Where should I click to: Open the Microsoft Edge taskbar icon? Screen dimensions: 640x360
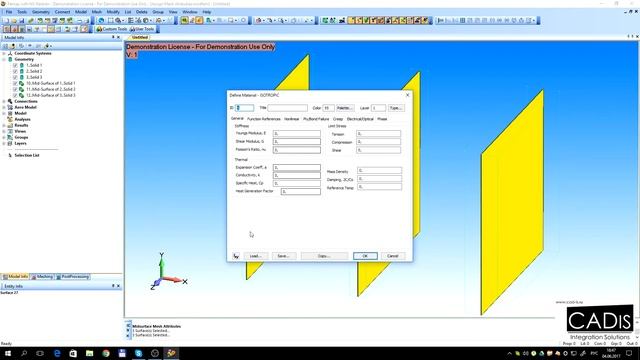pyautogui.click(x=57, y=353)
